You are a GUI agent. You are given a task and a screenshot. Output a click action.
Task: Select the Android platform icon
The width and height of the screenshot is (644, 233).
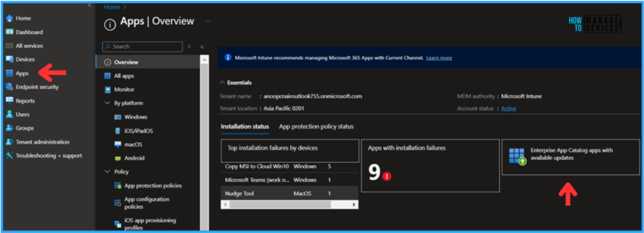coord(118,158)
